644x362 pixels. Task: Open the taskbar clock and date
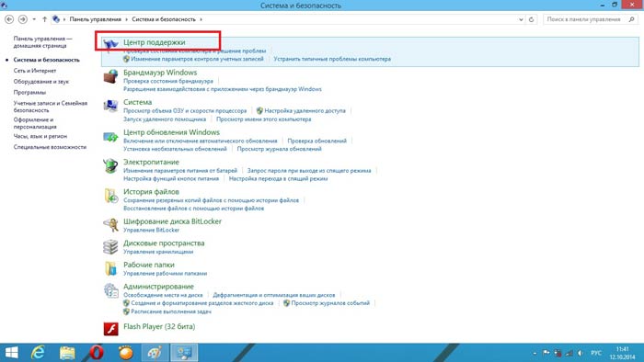pos(622,353)
